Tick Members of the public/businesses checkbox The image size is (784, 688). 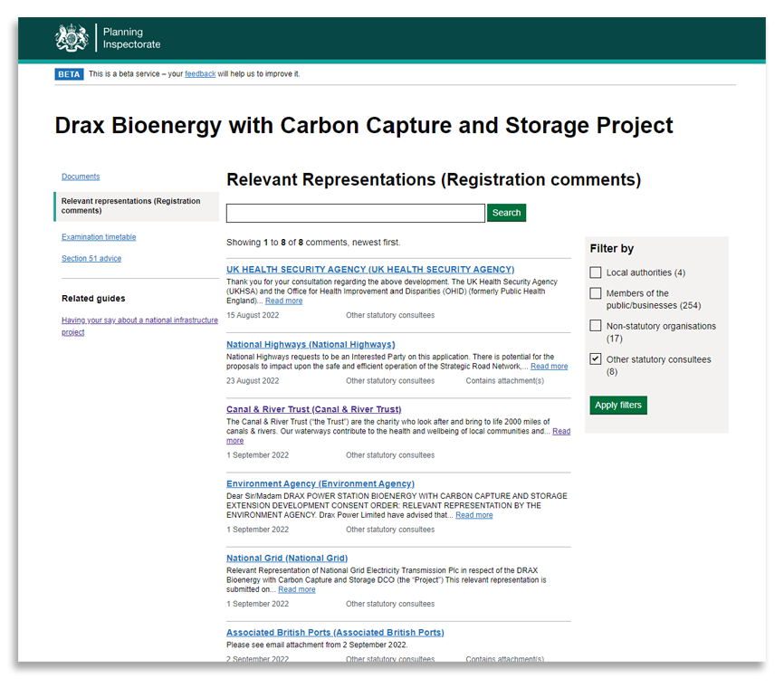tap(596, 293)
